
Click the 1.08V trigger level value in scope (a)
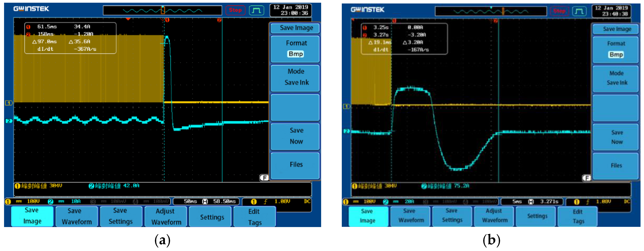point(282,202)
